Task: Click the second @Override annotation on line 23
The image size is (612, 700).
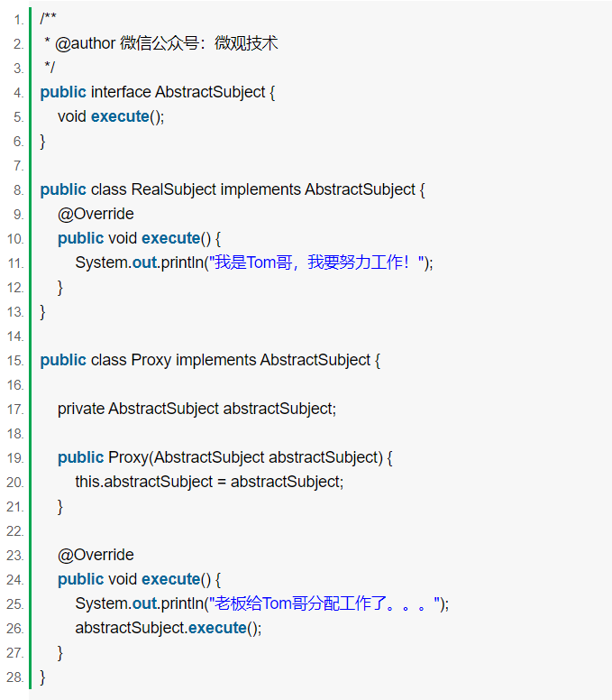Action: (x=96, y=555)
